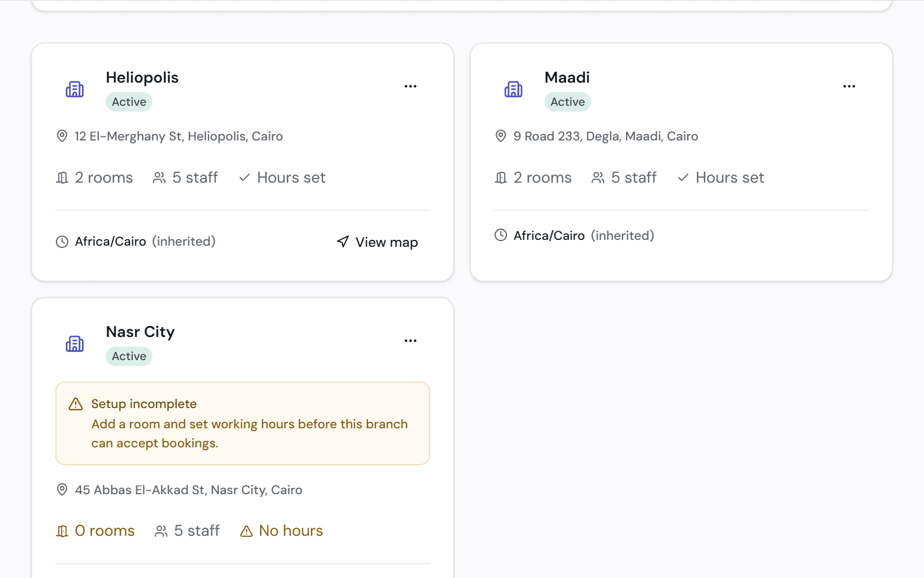Image resolution: width=924 pixels, height=578 pixels.
Task: Open the Maadi branch options menu
Action: (849, 86)
